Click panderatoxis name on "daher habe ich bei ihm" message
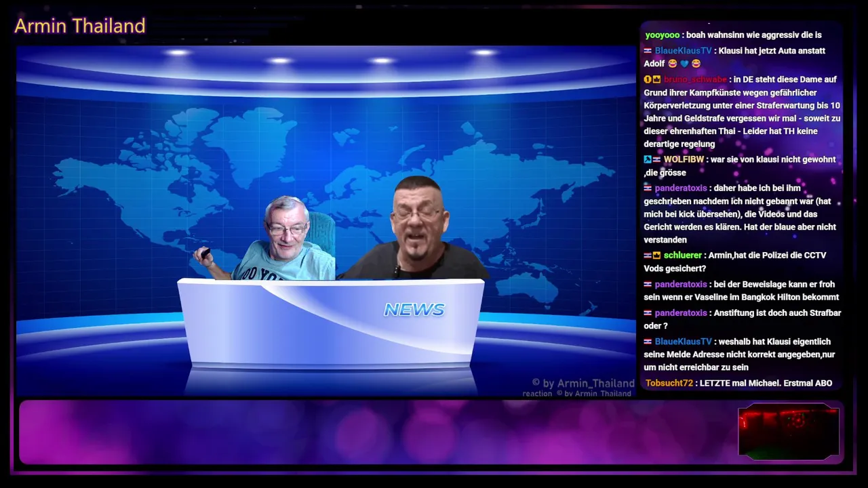Viewport: 868px width, 488px height. (x=681, y=188)
